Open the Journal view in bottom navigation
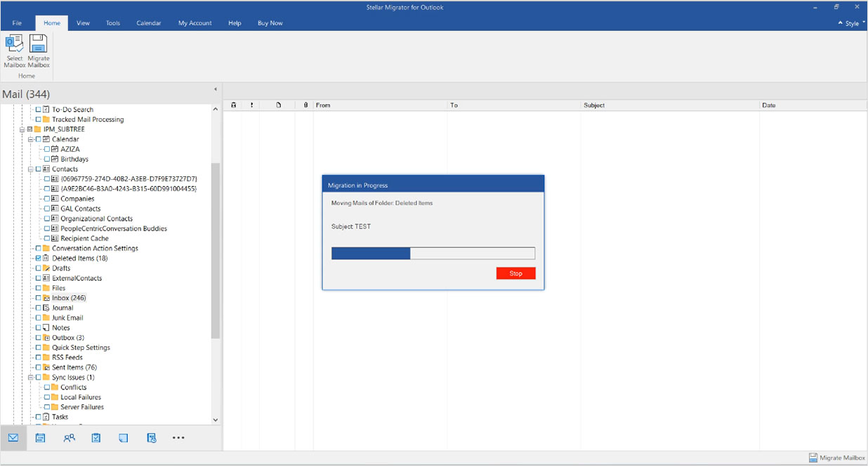This screenshot has width=868, height=466. click(151, 438)
